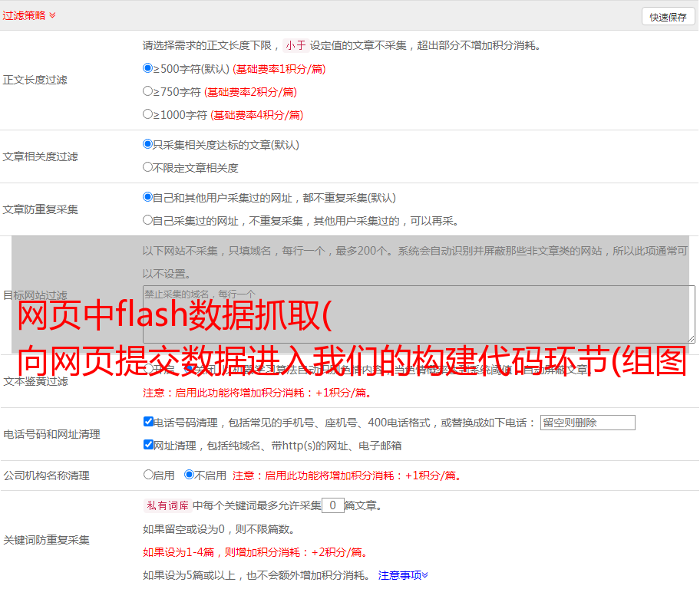Screen dimensions: 700x589
Task: Click the 如果设为1-4篇 red warning text
Action: (256, 552)
